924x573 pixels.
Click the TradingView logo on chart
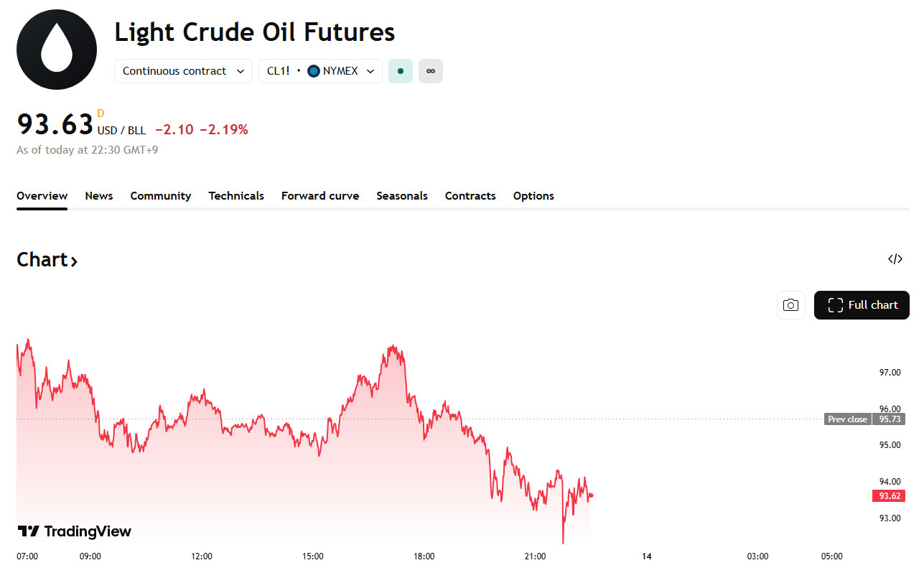tap(75, 531)
